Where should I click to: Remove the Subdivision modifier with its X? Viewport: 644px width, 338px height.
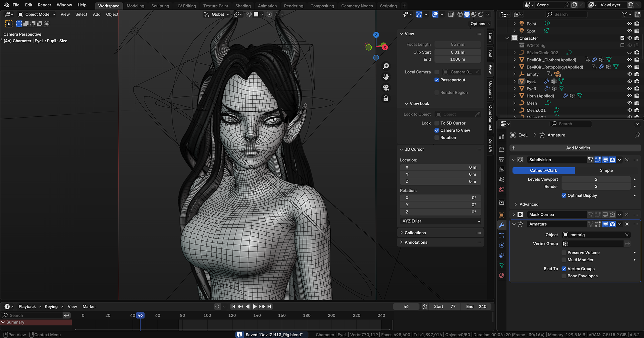(x=627, y=160)
